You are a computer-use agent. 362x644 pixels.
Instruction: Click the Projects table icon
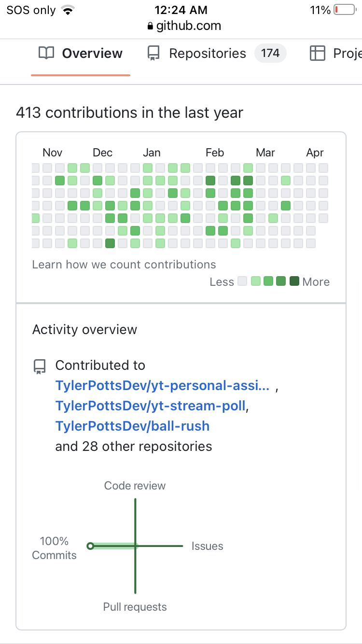[x=317, y=54]
